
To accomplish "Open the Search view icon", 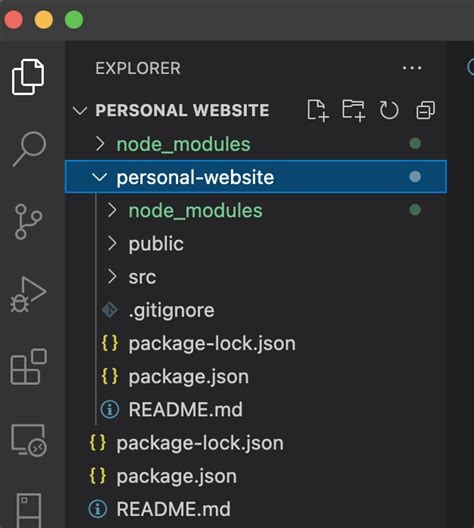I will pos(29,149).
